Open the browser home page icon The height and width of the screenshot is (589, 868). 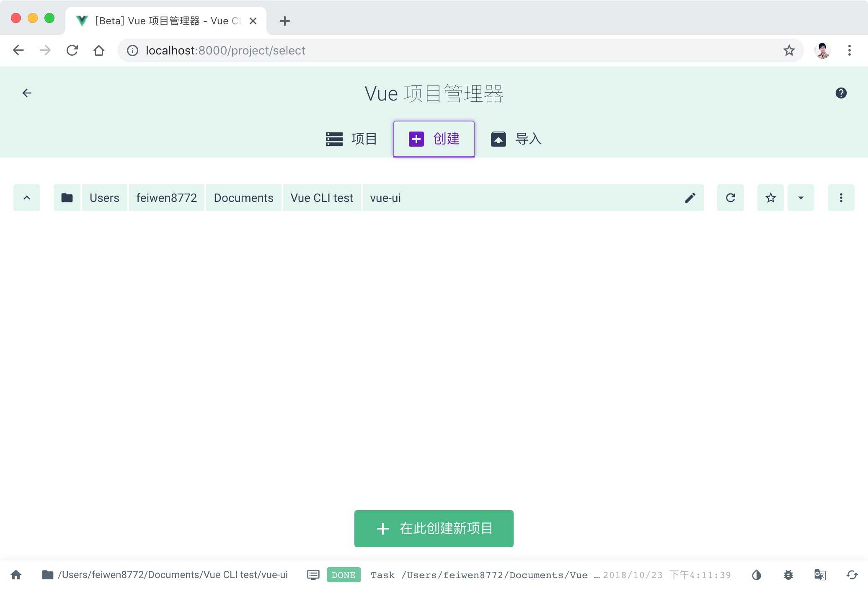[99, 50]
